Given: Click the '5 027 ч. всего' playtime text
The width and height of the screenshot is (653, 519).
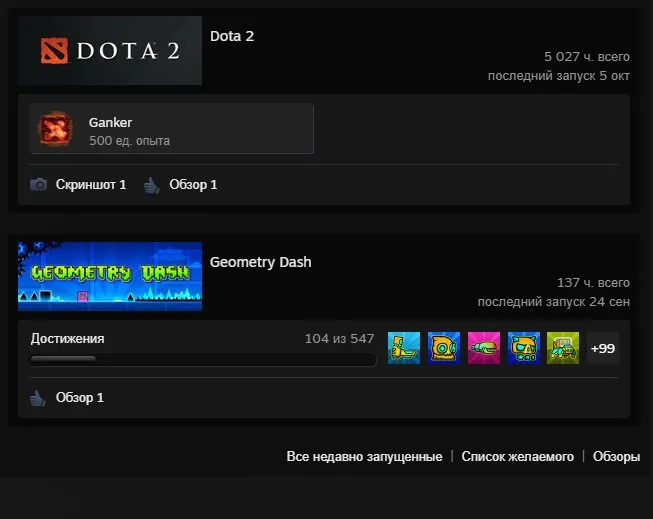Looking at the screenshot, I should [587, 57].
